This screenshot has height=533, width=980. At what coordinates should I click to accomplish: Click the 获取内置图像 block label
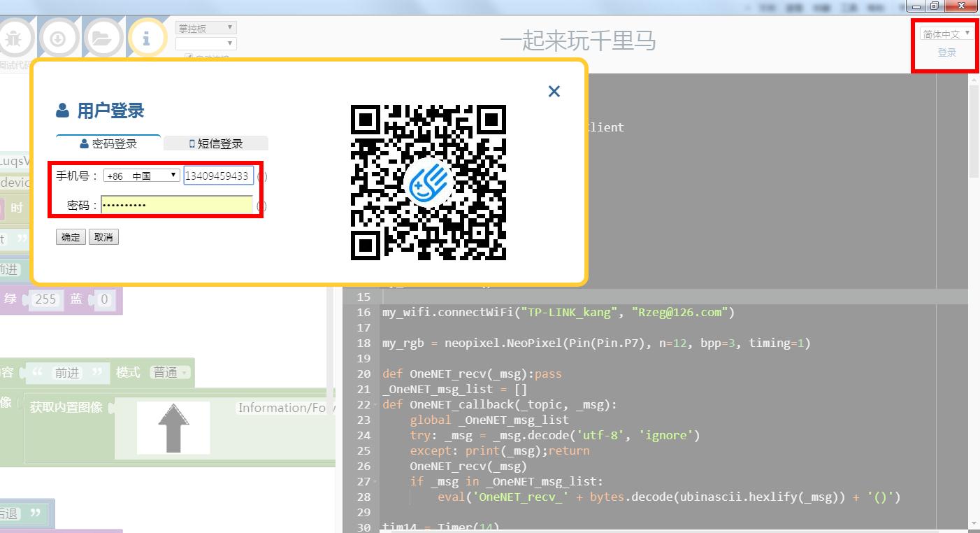pyautogui.click(x=66, y=407)
